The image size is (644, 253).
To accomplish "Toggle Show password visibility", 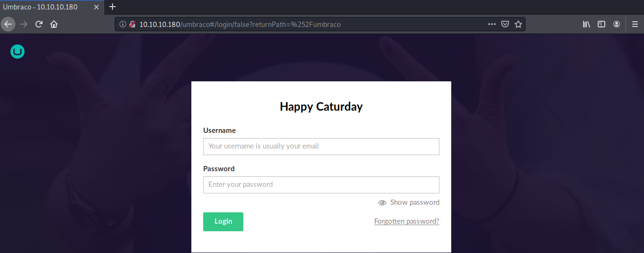I will (409, 202).
